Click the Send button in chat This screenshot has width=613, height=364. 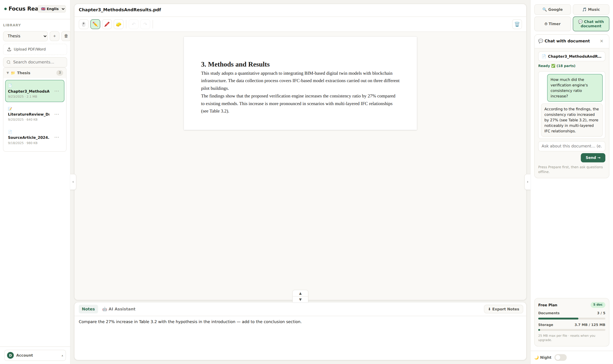[593, 158]
